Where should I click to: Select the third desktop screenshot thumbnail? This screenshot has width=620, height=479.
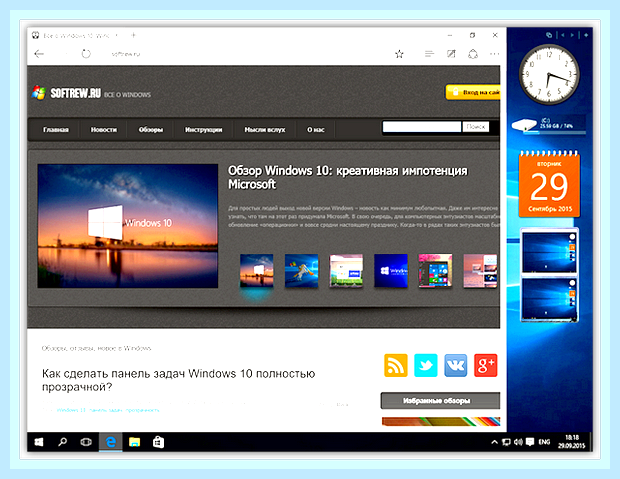346,271
